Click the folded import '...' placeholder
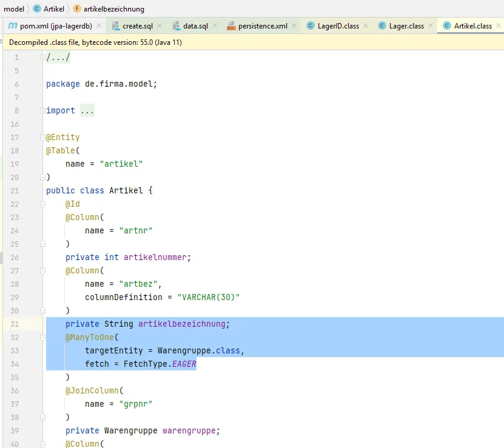 pyautogui.click(x=87, y=111)
